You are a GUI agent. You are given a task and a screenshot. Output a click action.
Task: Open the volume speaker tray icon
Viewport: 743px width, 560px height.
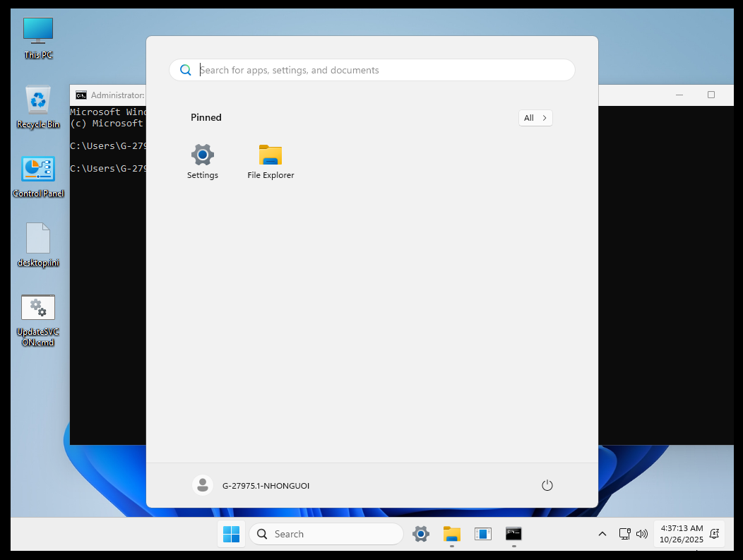(641, 534)
